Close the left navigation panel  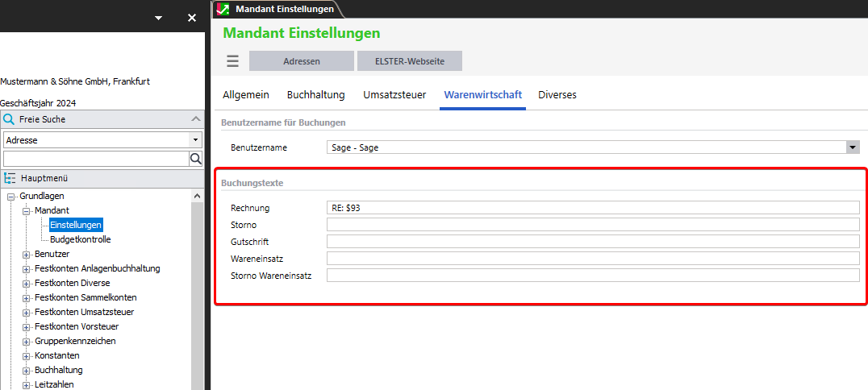pyautogui.click(x=192, y=18)
